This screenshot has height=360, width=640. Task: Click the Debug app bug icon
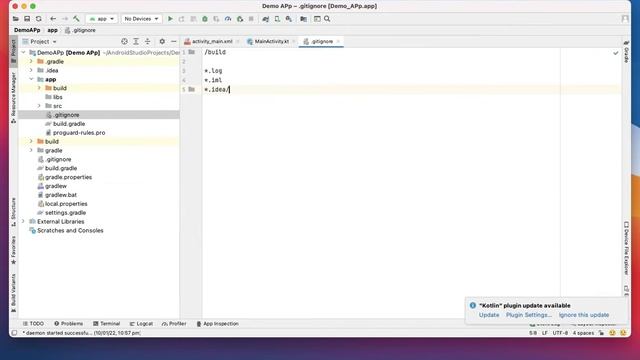pyautogui.click(x=205, y=19)
